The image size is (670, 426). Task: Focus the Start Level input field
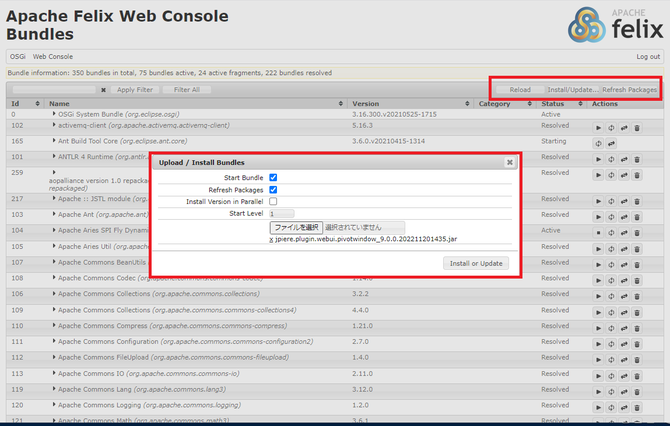tap(282, 213)
